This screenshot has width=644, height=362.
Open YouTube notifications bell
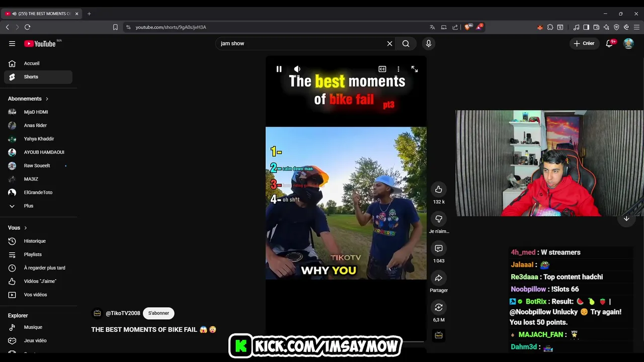click(609, 44)
